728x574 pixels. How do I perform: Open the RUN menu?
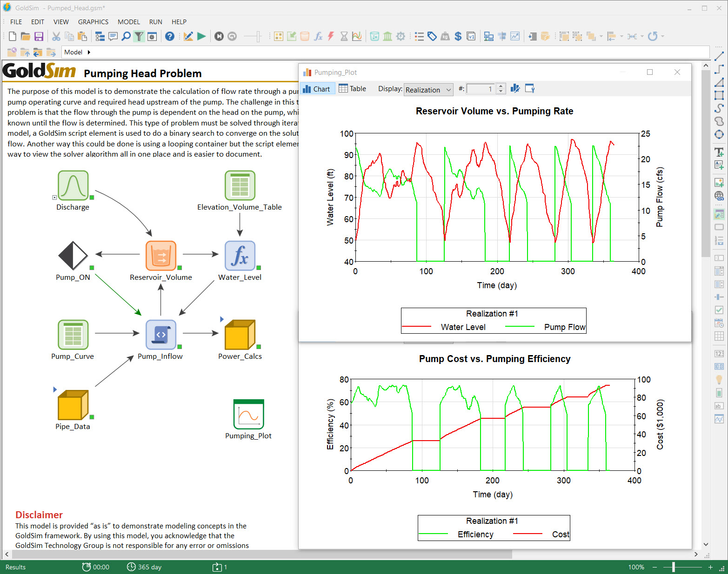pos(156,22)
